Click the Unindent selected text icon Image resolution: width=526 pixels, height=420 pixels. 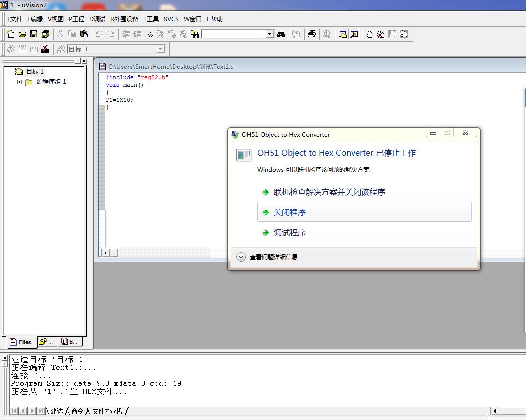pyautogui.click(x=137, y=34)
